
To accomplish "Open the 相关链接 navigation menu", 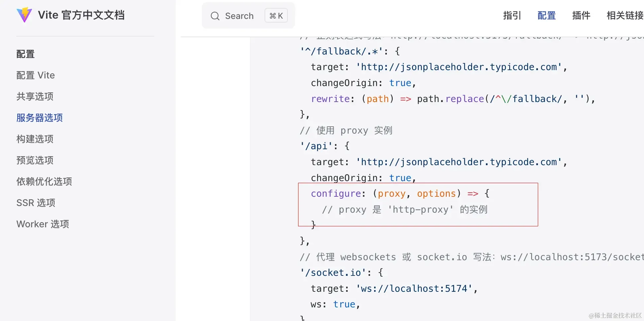I will 625,16.
